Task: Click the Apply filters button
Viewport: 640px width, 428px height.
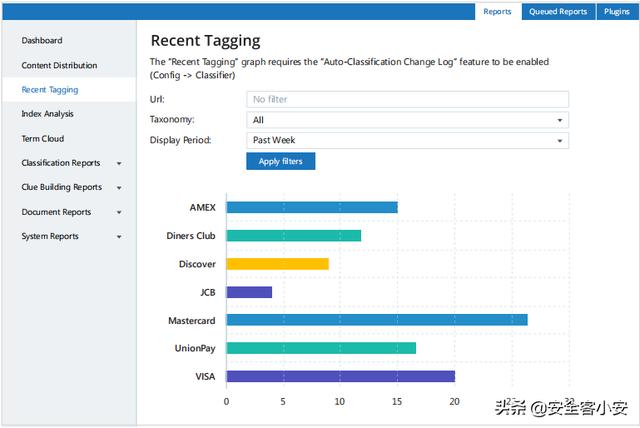Action: (281, 161)
